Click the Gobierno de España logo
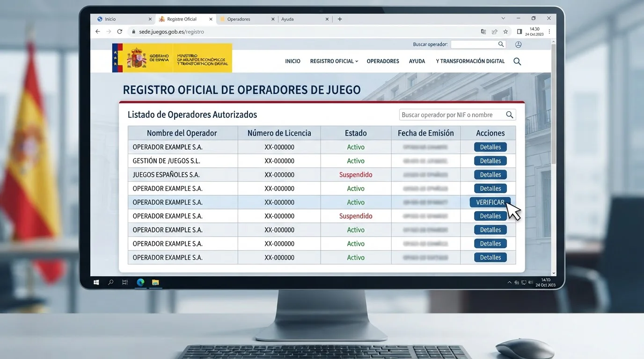644x359 pixels. (x=172, y=58)
